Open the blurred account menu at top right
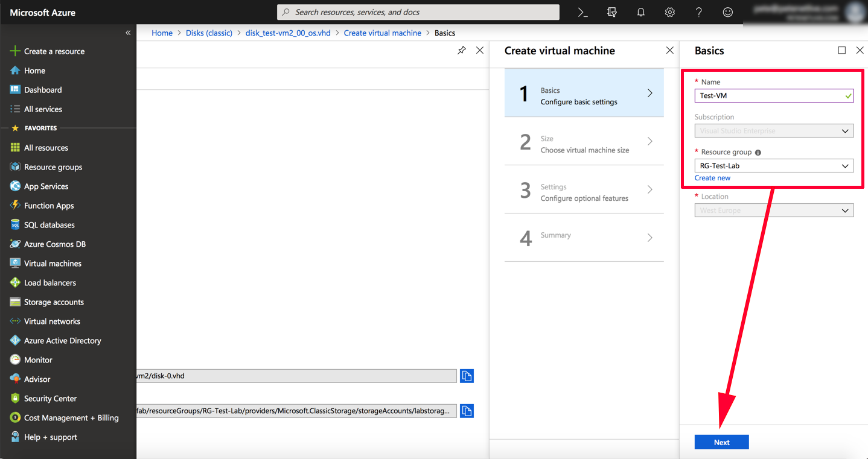Image resolution: width=868 pixels, height=459 pixels. [806, 12]
